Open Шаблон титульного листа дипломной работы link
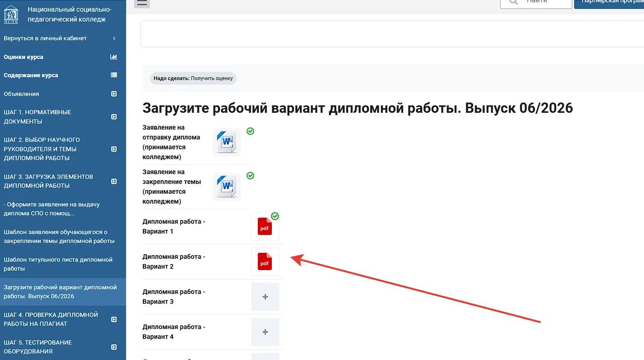This screenshot has width=644, height=360. (x=58, y=264)
